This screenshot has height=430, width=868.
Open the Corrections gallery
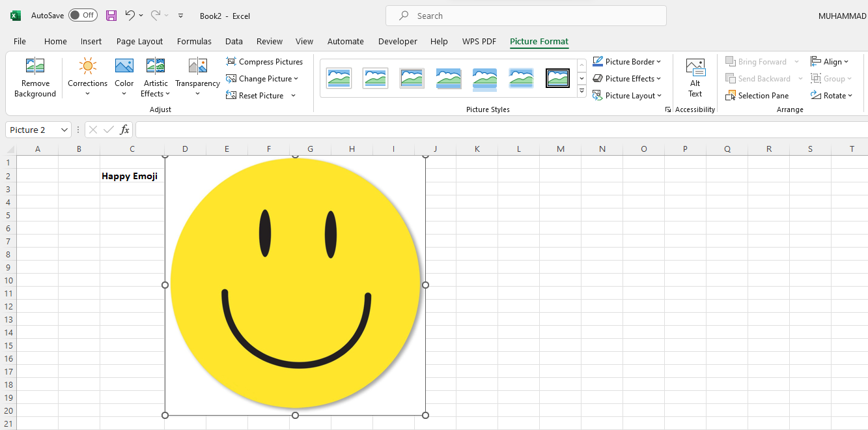(x=87, y=77)
